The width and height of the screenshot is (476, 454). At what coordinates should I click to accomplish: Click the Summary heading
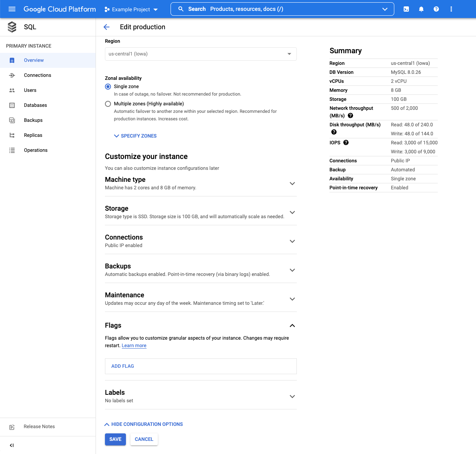tap(346, 51)
